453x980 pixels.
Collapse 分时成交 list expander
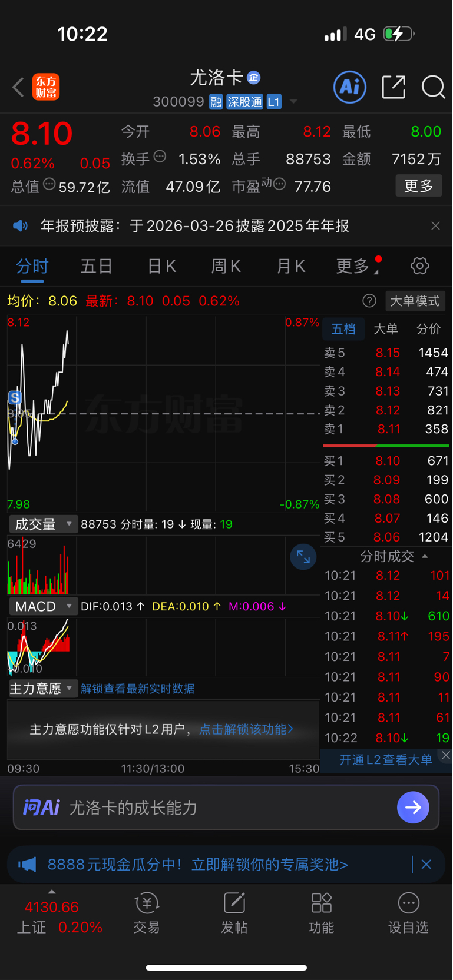pyautogui.click(x=394, y=556)
